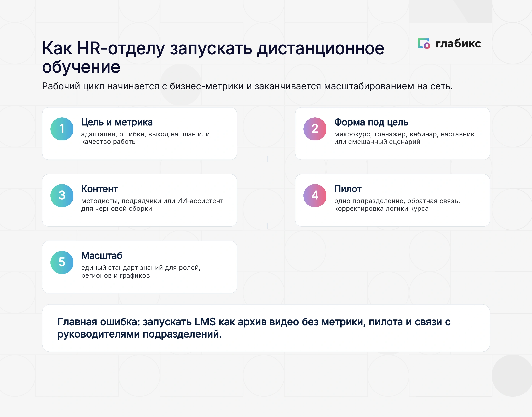The image size is (532, 417).
Task: Select the number 5 step circle
Action: [x=62, y=262]
